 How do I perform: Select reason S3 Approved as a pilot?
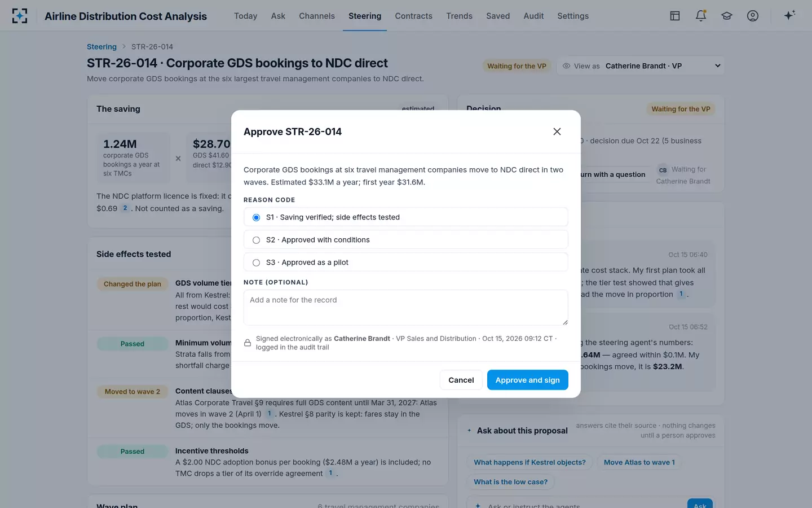tap(406, 262)
